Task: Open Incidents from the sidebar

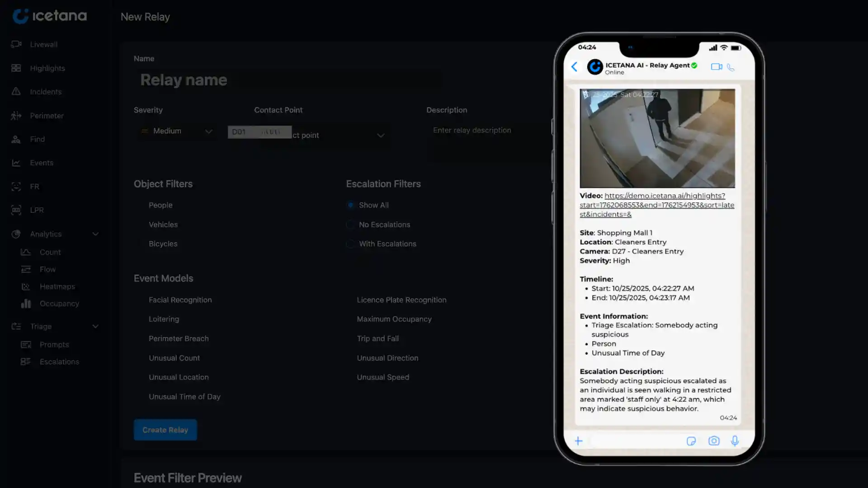Action: click(46, 91)
